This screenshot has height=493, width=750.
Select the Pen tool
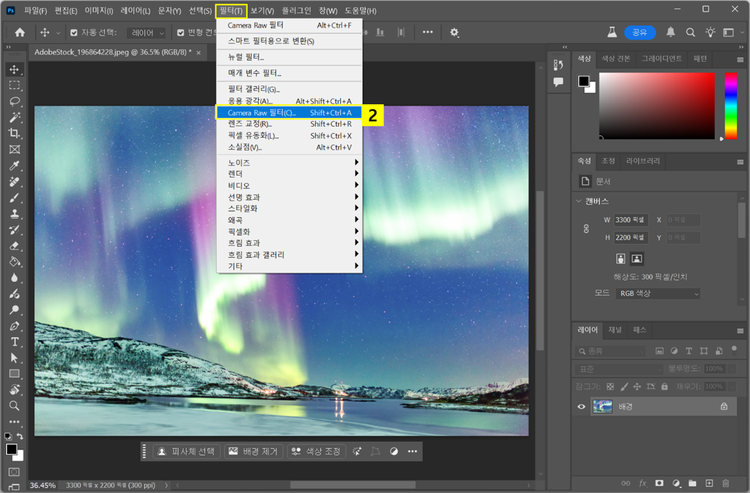click(14, 326)
